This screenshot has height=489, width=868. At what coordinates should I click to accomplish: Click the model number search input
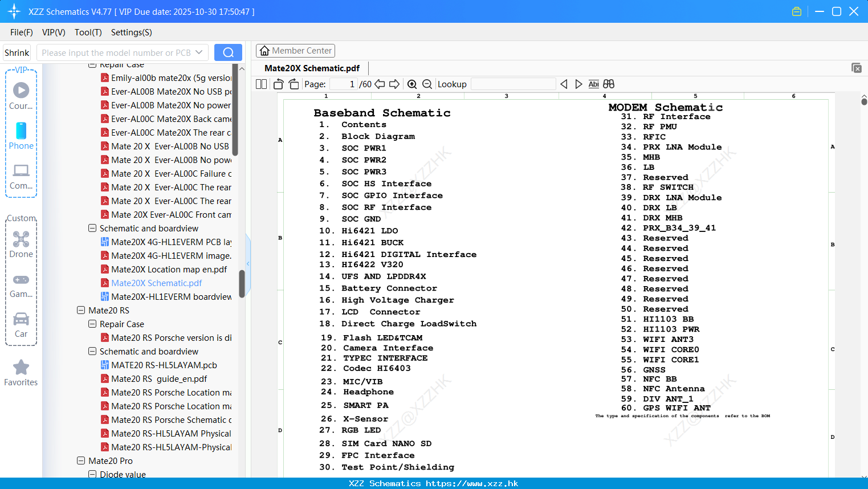[116, 52]
